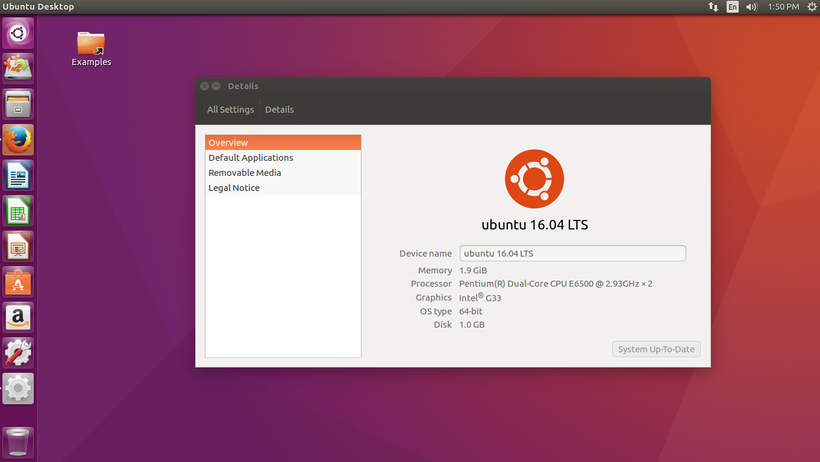Click the Memory value 1.9 GiB
This screenshot has width=820, height=462.
(473, 271)
